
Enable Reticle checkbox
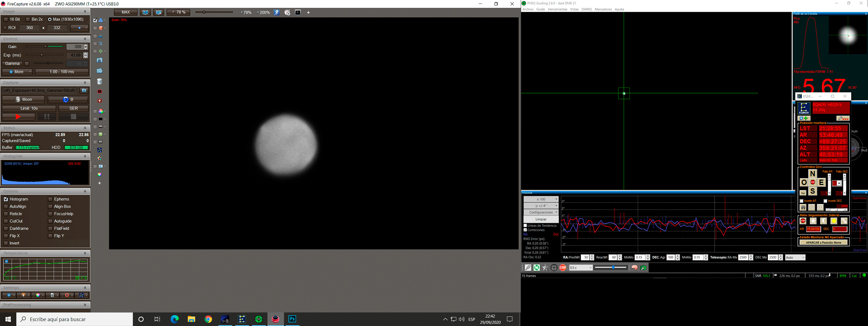pyautogui.click(x=6, y=214)
